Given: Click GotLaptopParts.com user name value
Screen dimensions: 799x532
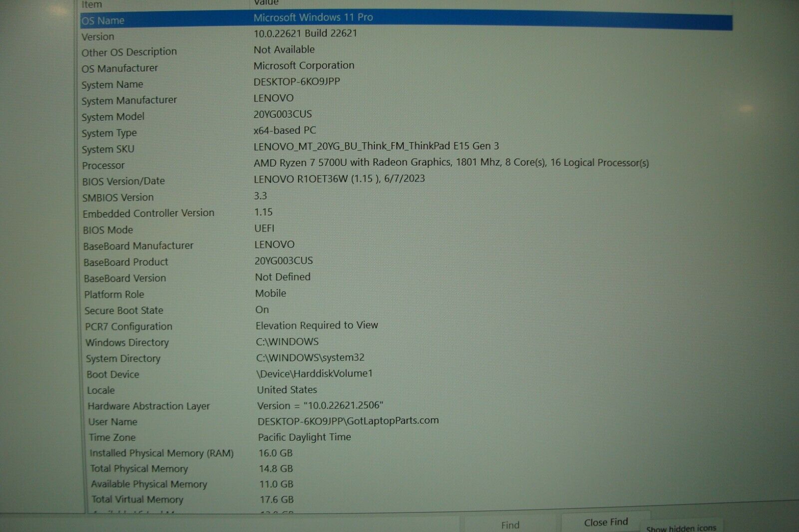Looking at the screenshot, I should [348, 421].
